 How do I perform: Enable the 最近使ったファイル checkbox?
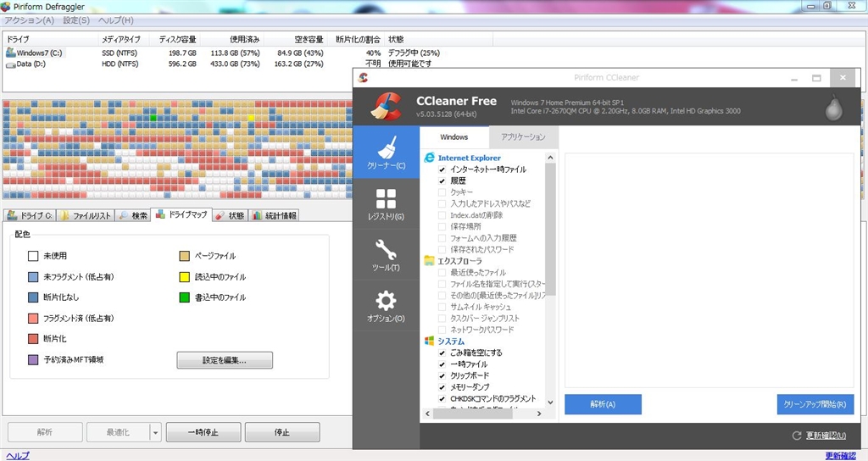[442, 272]
